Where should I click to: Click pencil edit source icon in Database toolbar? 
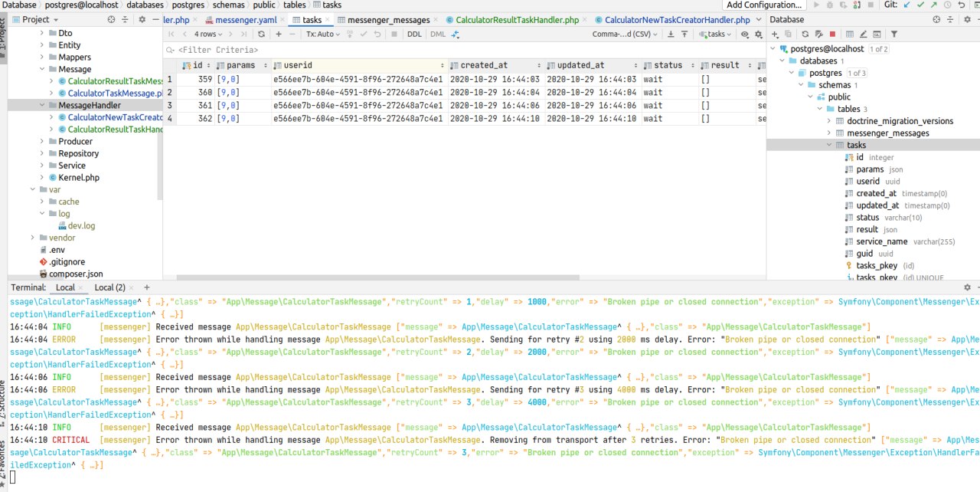pos(863,34)
